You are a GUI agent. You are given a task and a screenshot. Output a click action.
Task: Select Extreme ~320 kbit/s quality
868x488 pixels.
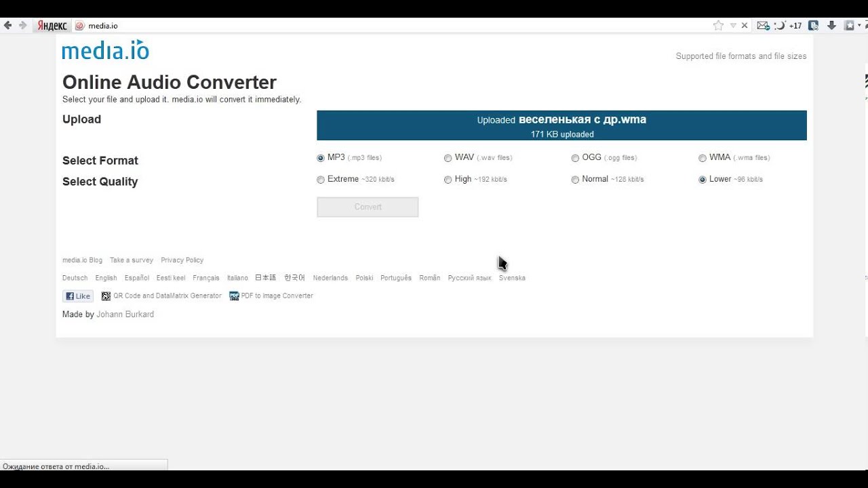pos(321,180)
